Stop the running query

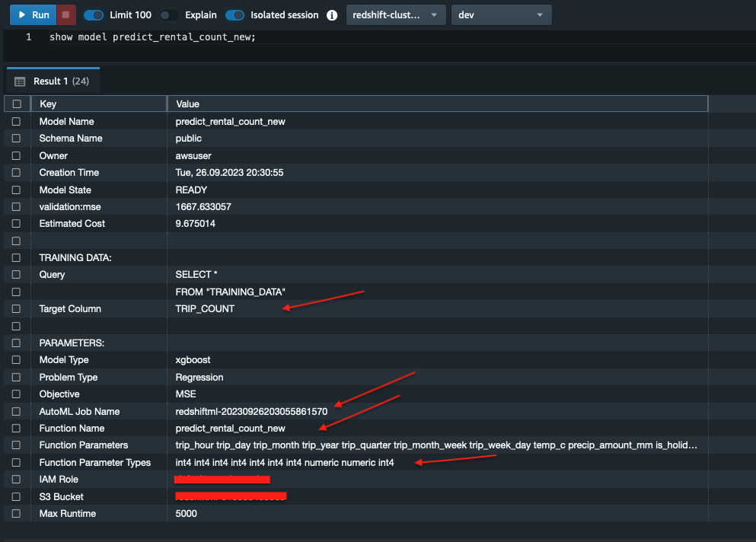point(66,15)
